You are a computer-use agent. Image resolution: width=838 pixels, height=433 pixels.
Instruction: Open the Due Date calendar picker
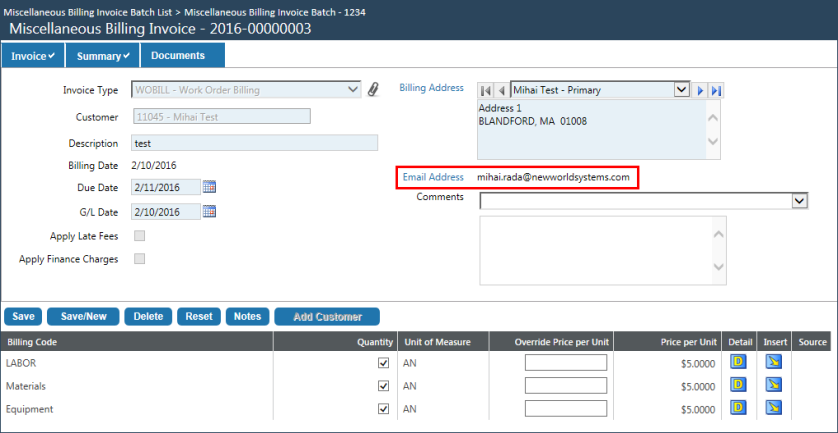(x=209, y=187)
